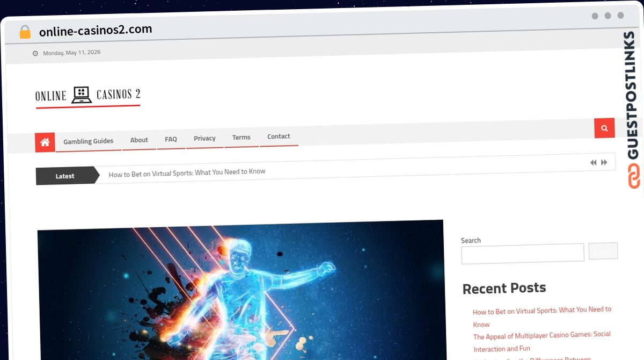Click the Recent Posts heading
This screenshot has width=644, height=360.
click(x=504, y=289)
